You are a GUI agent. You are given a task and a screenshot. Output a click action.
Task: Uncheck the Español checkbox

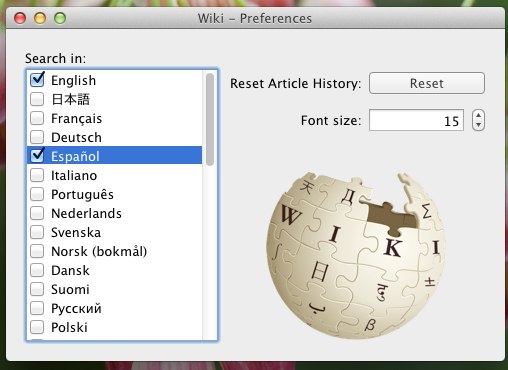[37, 156]
